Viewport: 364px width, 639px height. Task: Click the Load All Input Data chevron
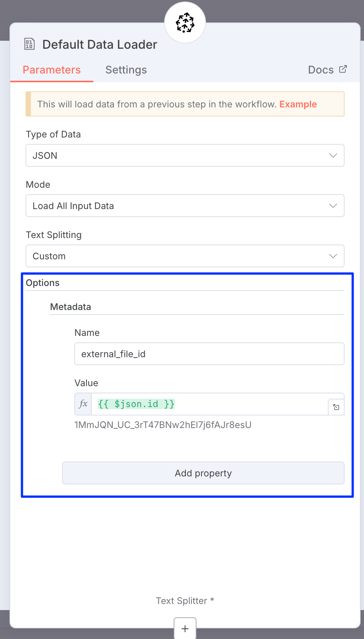(333, 206)
